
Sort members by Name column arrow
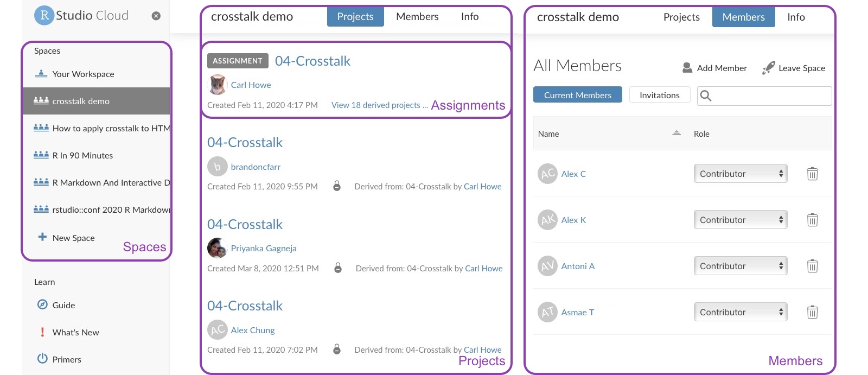pos(676,134)
